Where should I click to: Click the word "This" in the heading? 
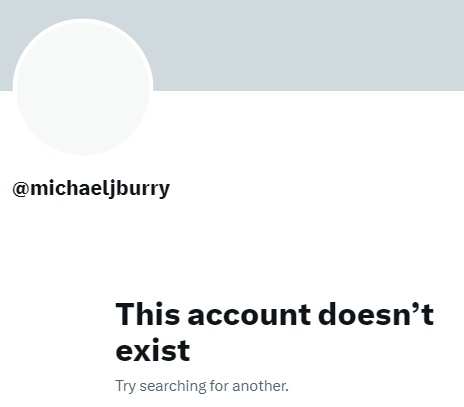(x=147, y=314)
